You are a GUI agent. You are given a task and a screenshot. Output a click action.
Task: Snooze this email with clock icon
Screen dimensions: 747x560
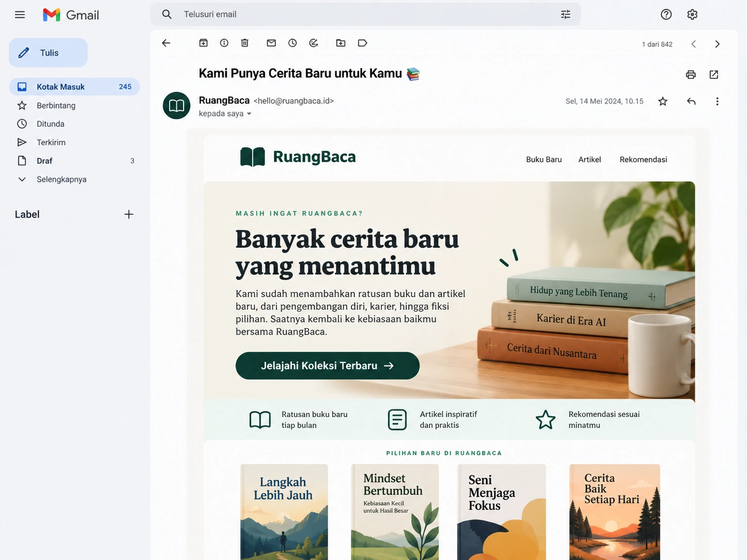[293, 43]
